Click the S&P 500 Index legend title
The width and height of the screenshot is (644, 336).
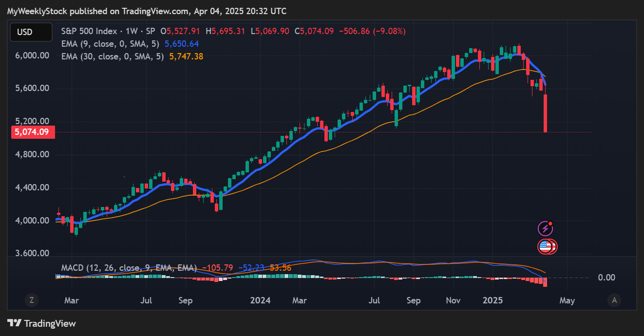click(108, 31)
